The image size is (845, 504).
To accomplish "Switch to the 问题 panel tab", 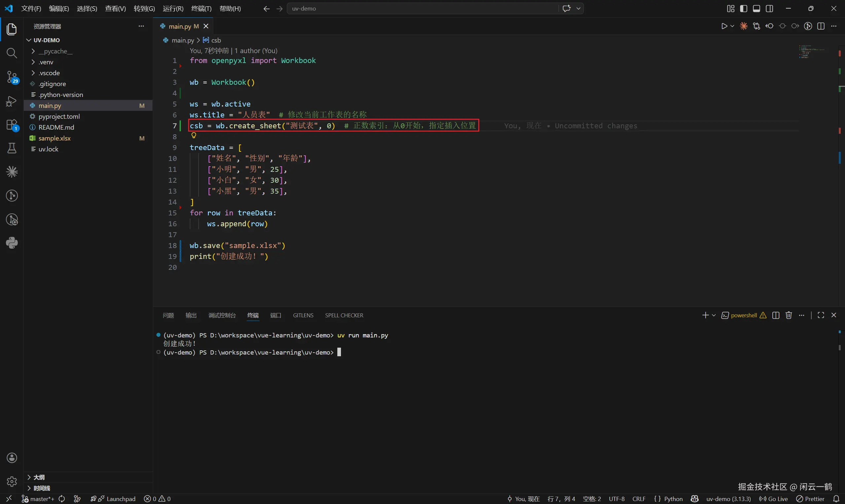I will [x=168, y=315].
